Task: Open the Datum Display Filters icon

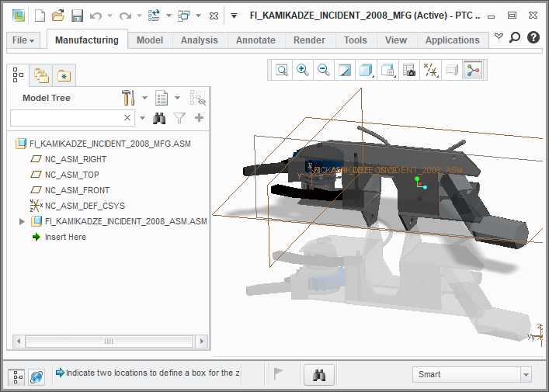Action: click(x=431, y=70)
